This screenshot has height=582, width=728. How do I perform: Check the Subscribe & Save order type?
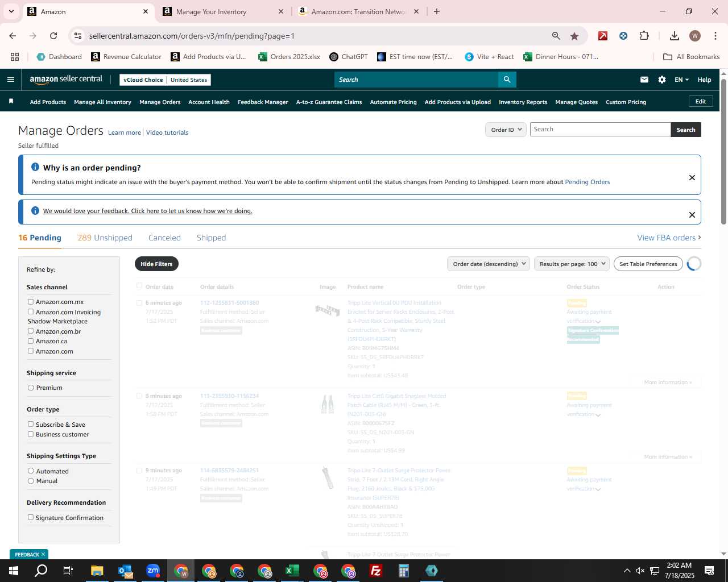[31, 424]
